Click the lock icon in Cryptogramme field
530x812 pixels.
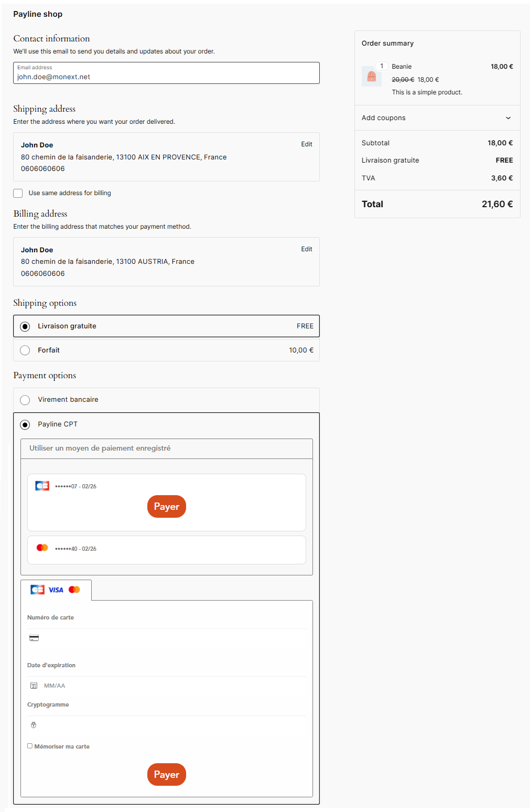click(x=34, y=725)
